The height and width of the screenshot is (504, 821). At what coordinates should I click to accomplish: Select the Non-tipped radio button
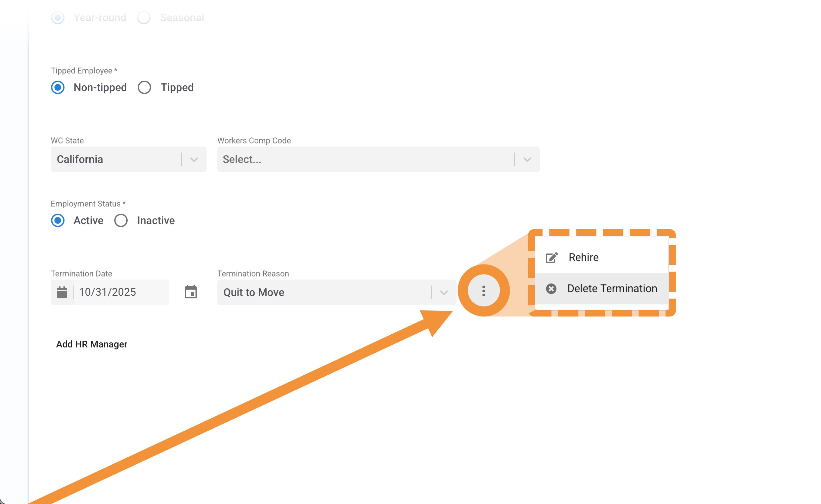[x=58, y=87]
